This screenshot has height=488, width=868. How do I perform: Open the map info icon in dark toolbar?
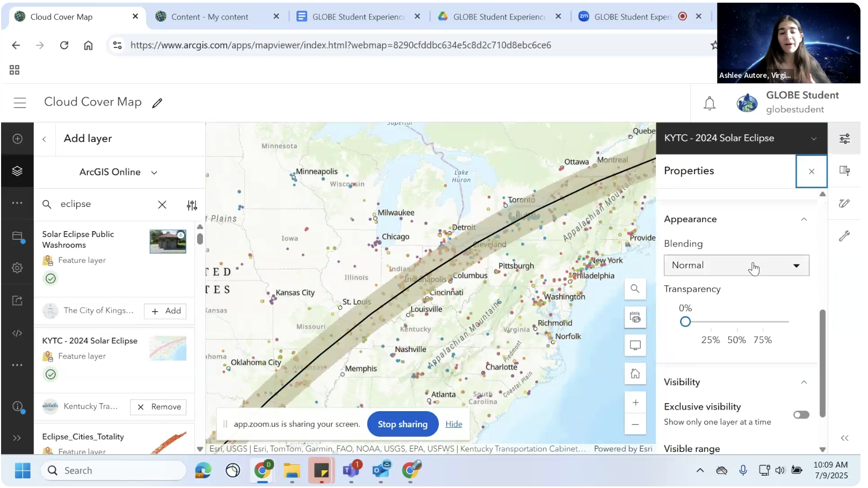tap(17, 406)
